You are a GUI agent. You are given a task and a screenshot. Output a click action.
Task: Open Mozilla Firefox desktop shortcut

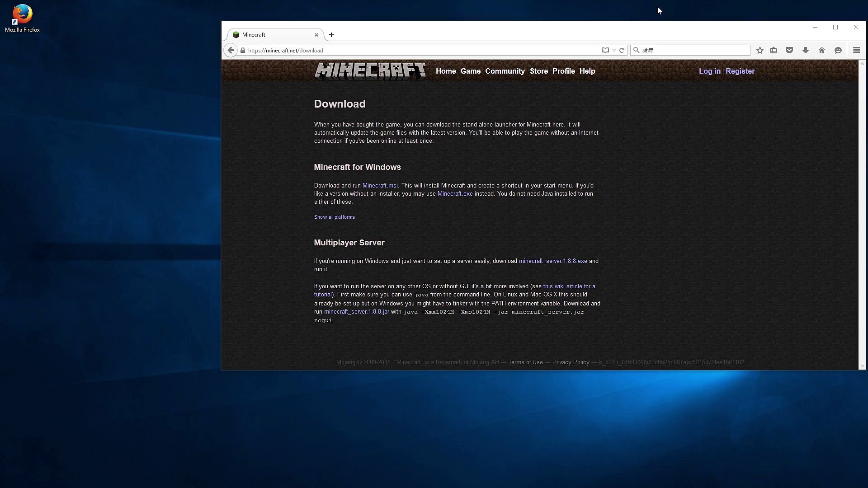22,18
